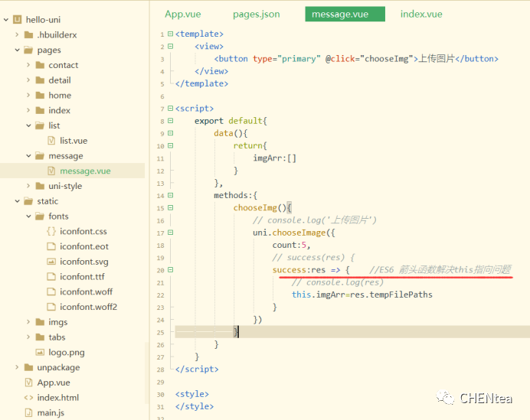Click the main.js file icon
The width and height of the screenshot is (530, 420).
(28, 412)
